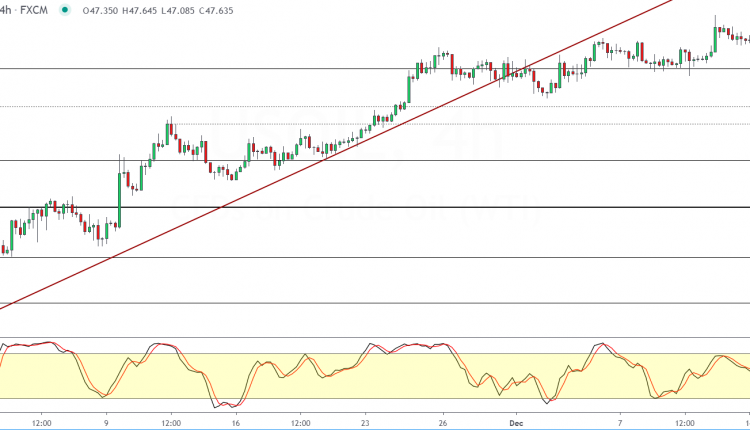The height and width of the screenshot is (430, 750).
Task: Select the lower dotted horizontal line
Action: (300, 124)
